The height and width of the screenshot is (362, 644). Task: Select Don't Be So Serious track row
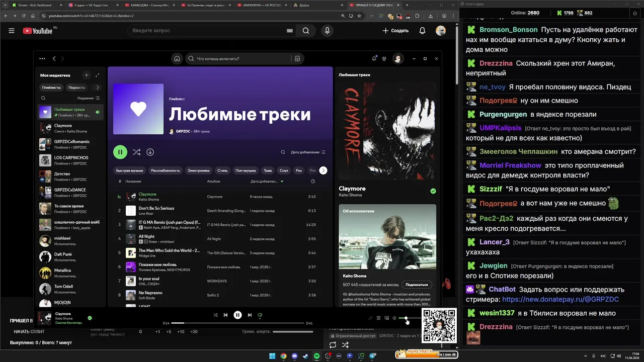point(220,211)
